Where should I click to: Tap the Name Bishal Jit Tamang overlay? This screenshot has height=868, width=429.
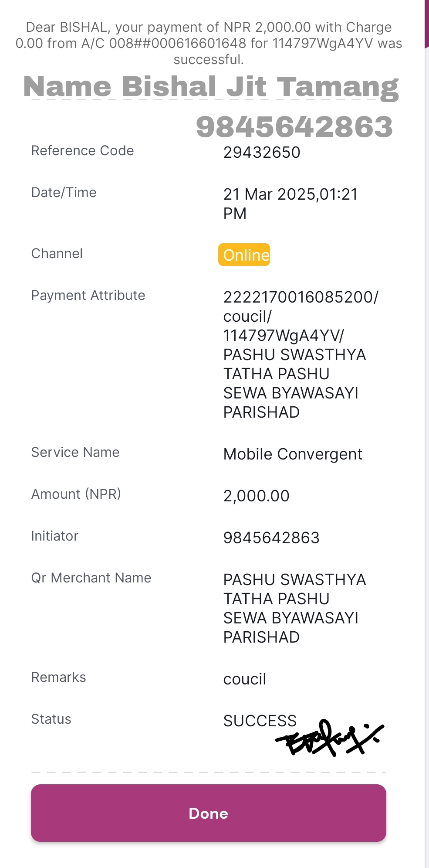point(211,87)
